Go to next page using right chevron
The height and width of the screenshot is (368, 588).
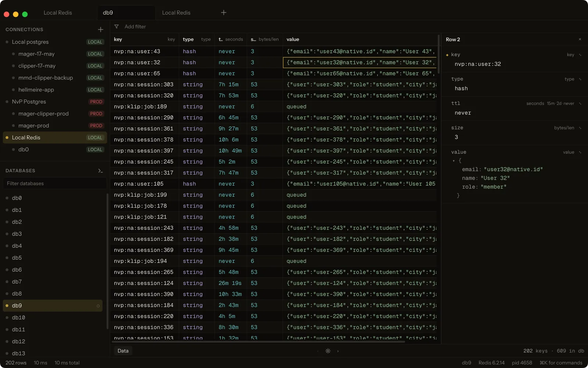[338, 351]
